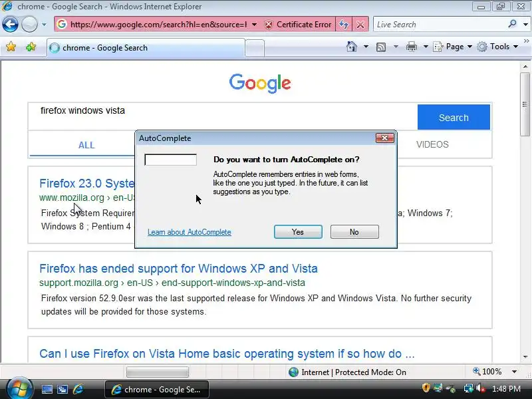The height and width of the screenshot is (399, 532).
Task: Click into the Live Search box
Action: pos(440,25)
